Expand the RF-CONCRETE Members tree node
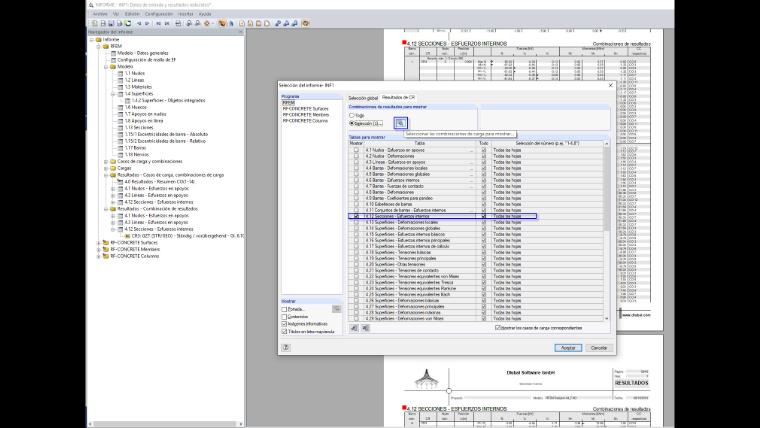This screenshot has width=760, height=428. coord(99,249)
